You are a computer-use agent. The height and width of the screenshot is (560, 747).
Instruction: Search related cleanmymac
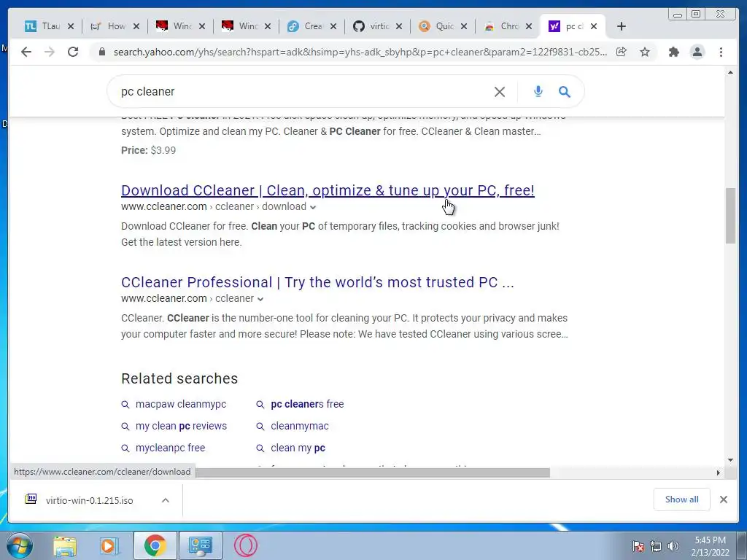(299, 426)
